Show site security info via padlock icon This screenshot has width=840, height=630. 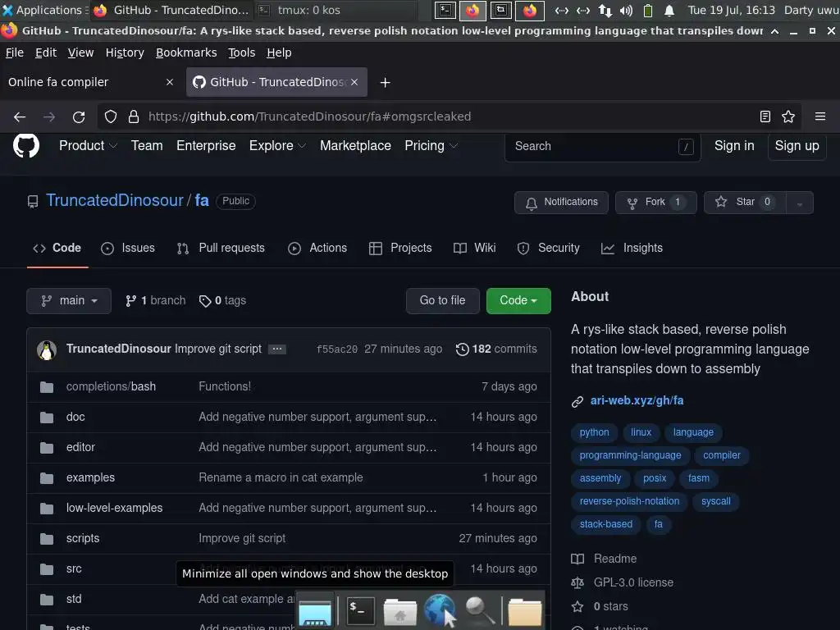(134, 116)
